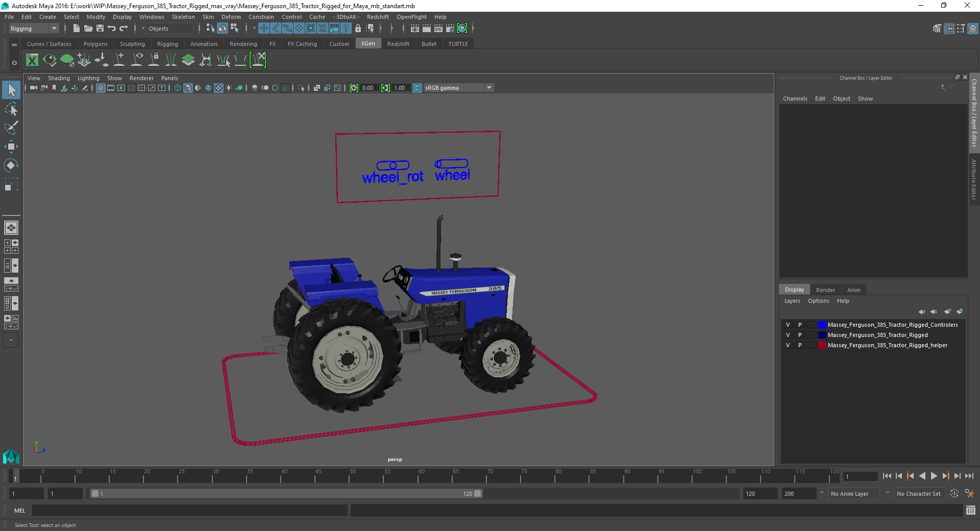Screen dimensions: 980x531
Task: Start IPR render
Action: tap(438, 29)
